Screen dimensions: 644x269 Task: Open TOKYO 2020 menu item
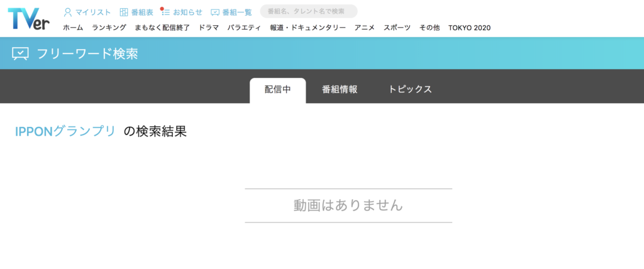click(469, 28)
